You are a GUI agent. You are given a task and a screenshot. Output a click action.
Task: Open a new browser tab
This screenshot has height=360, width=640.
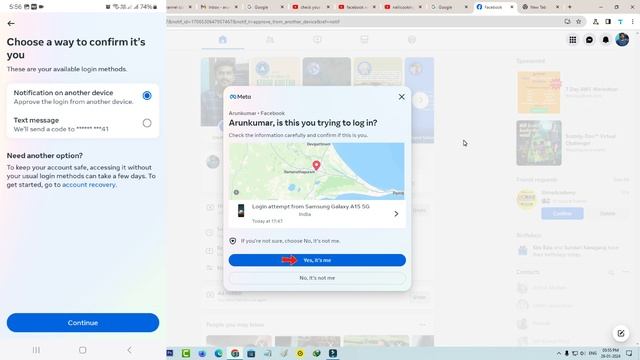point(570,7)
